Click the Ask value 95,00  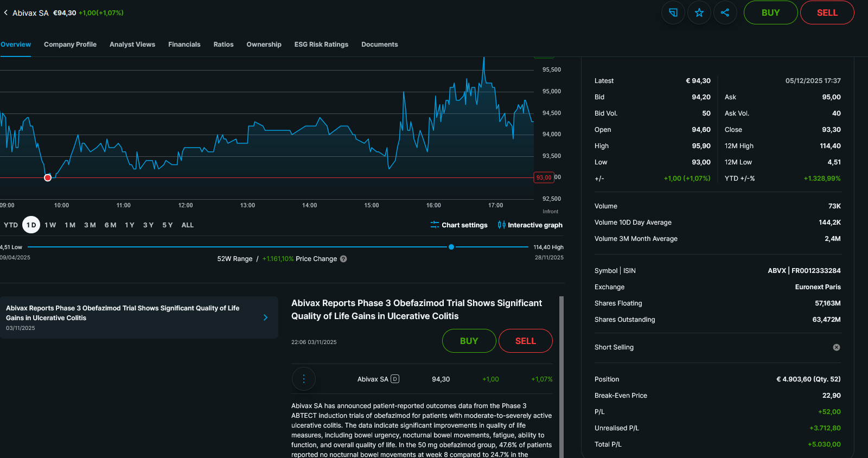(x=832, y=97)
